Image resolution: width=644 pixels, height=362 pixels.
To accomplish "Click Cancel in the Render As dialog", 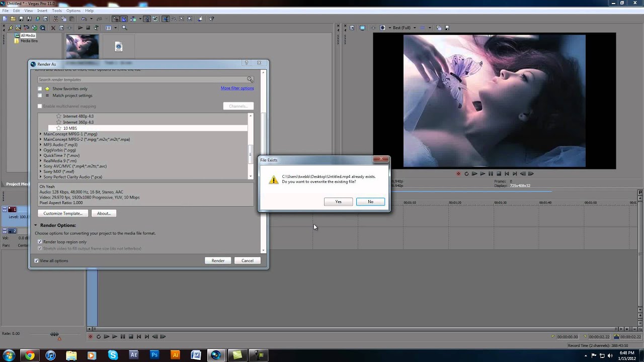I will point(248,260).
